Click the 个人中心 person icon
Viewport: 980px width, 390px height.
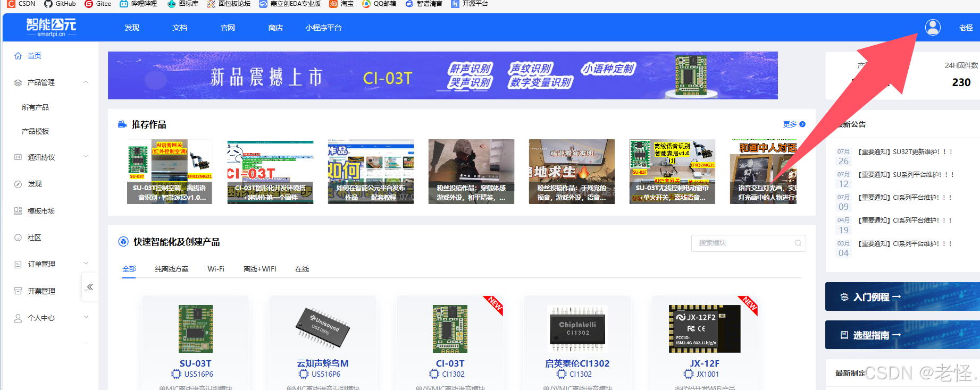coord(18,318)
